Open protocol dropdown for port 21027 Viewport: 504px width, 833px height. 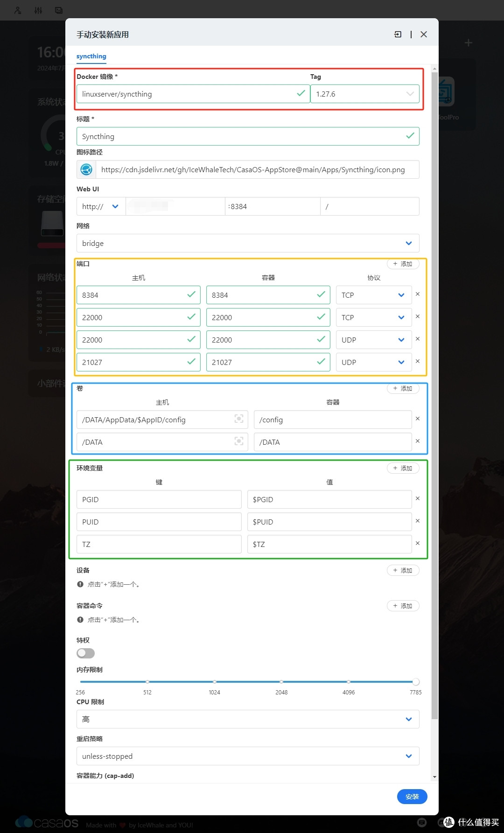pos(374,362)
